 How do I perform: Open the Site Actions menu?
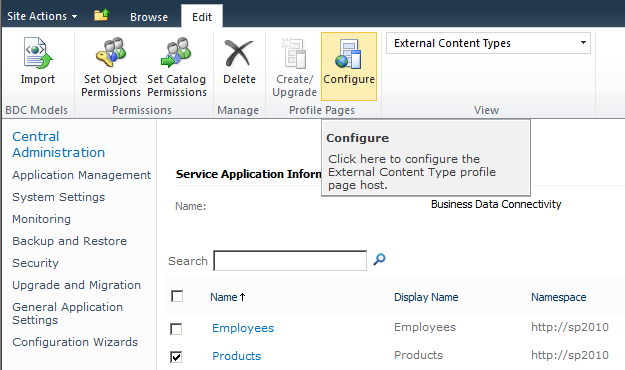42,16
